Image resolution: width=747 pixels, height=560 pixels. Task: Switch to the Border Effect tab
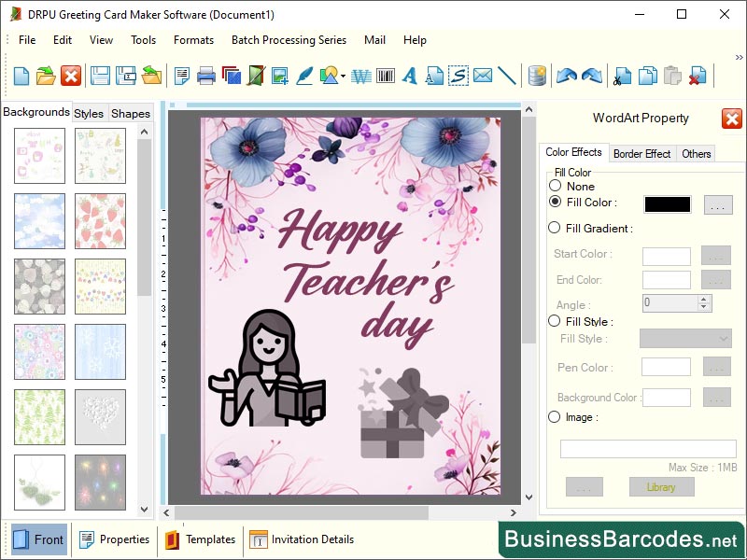coord(641,153)
